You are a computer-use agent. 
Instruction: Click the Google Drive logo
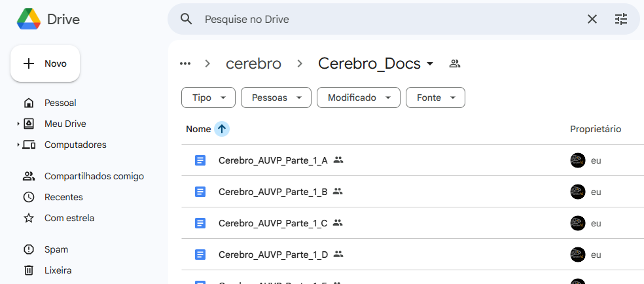tap(28, 19)
